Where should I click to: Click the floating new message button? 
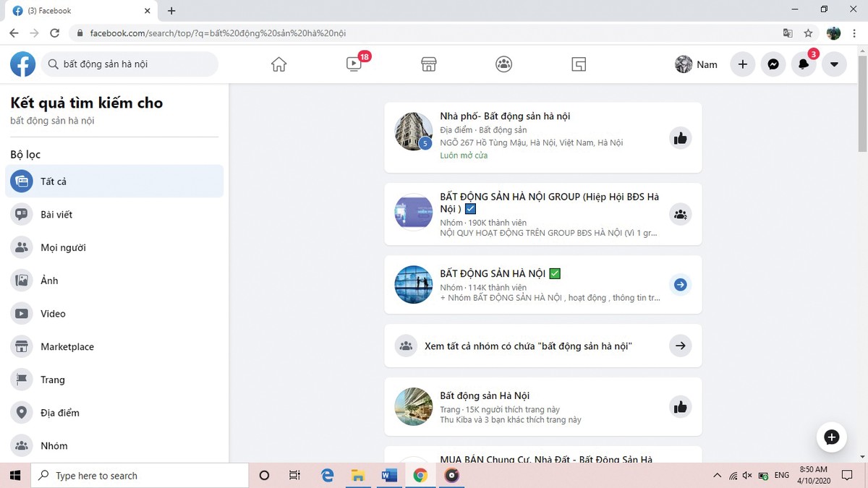pos(832,437)
